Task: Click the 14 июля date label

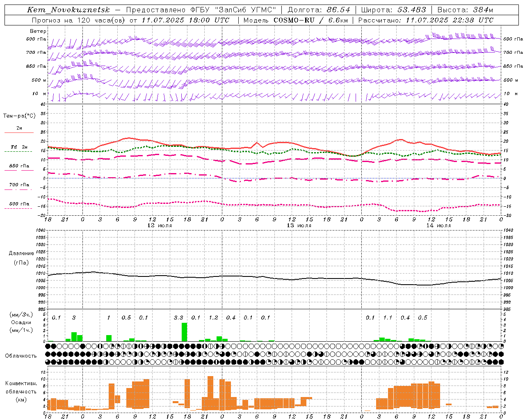Action: (x=438, y=225)
